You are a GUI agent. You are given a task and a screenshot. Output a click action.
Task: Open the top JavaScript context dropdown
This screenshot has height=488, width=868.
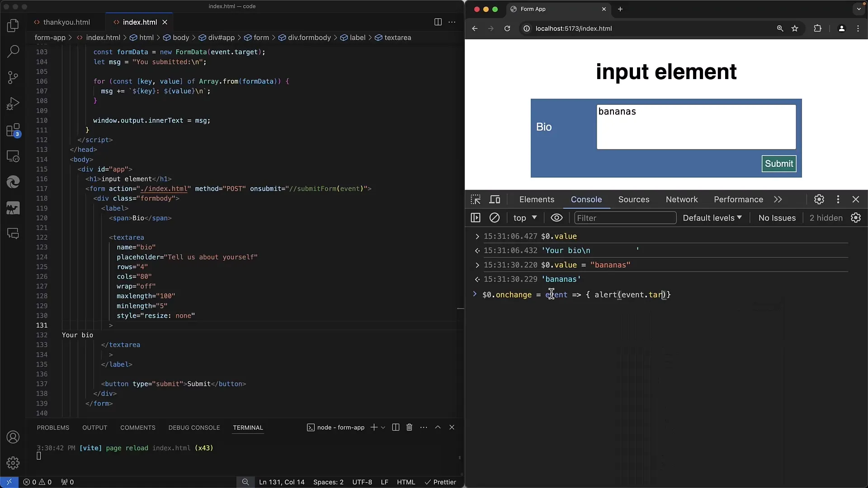(x=525, y=218)
